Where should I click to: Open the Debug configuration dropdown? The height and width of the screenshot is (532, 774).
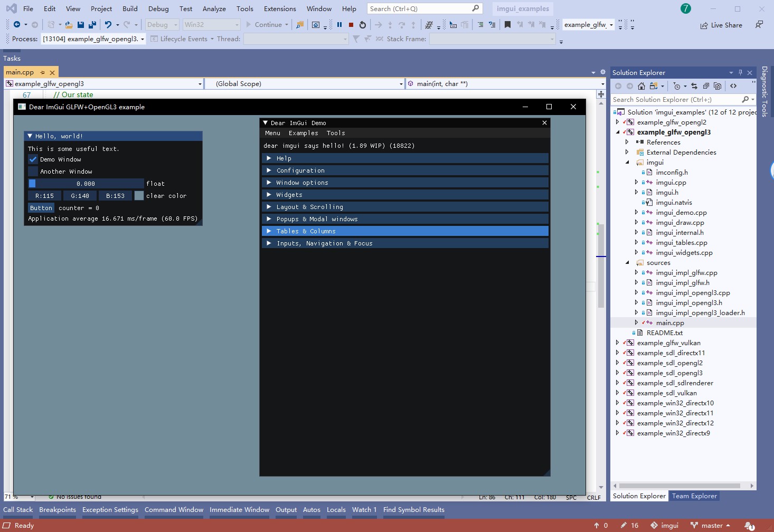[162, 25]
